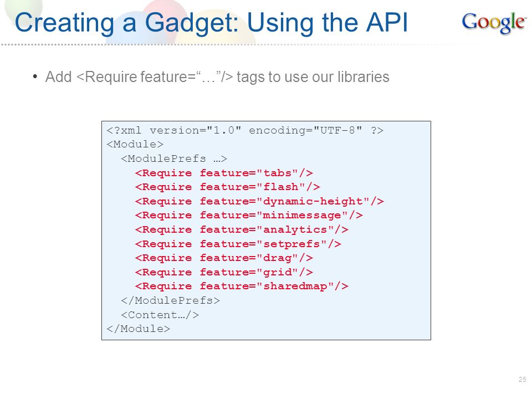Screen dimensions: 532x399
Task: Click the Require feature="sharedmap" line
Action: pyautogui.click(x=242, y=287)
